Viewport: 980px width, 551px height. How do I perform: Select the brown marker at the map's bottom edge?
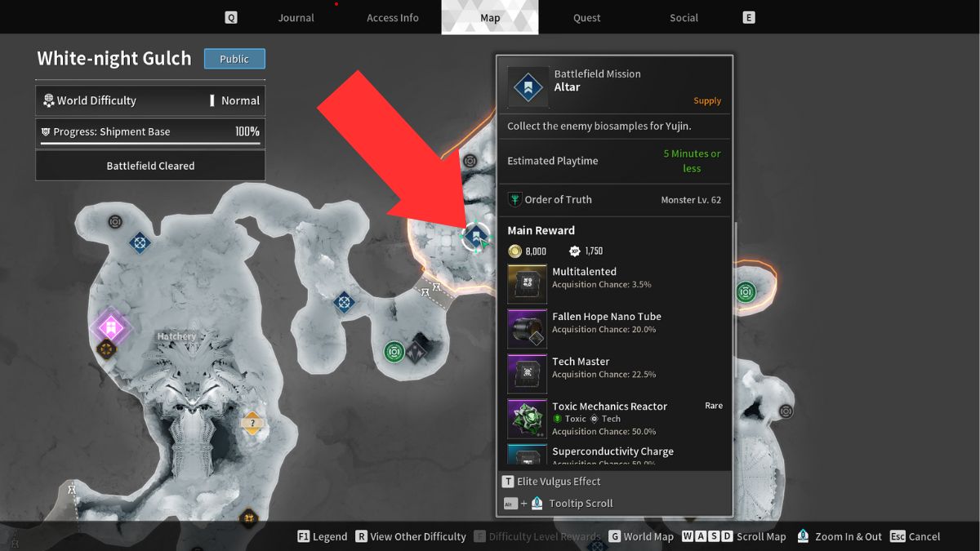pos(248,518)
